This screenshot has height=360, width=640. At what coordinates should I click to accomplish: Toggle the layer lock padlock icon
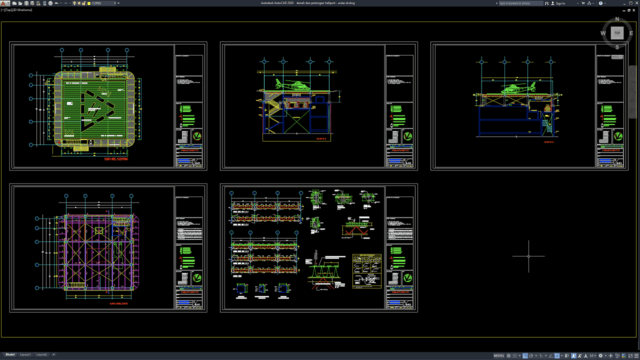[x=84, y=3]
